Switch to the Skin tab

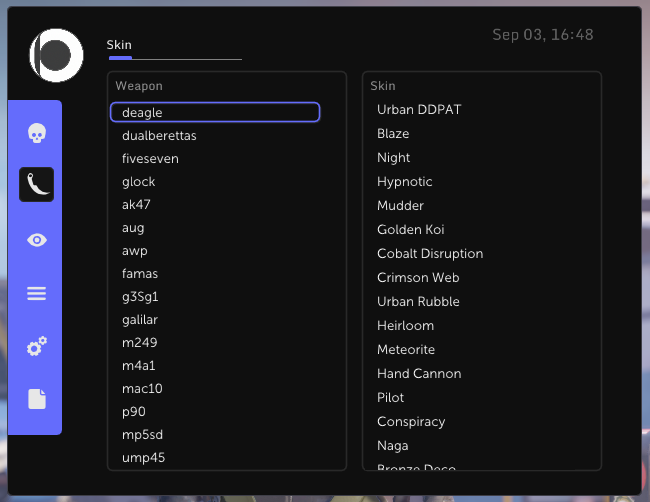(120, 45)
